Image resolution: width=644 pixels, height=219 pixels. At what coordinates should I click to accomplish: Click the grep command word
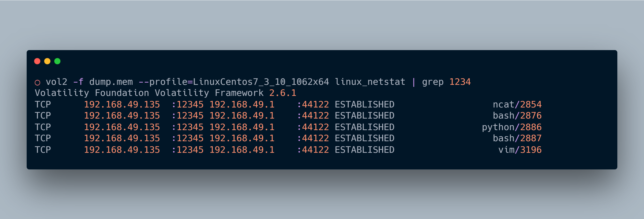(433, 82)
